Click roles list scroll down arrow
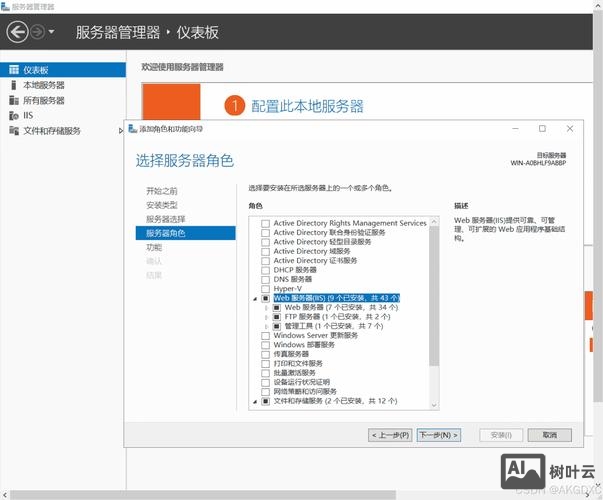Screen dimensions: 603x500 434,405
